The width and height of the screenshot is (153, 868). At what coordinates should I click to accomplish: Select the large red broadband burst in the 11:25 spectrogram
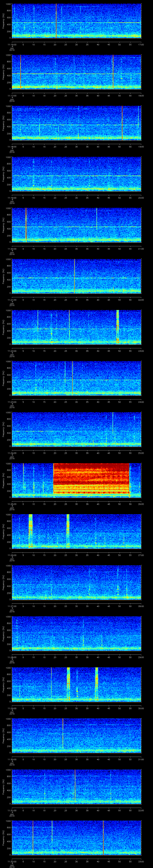coord(91,478)
